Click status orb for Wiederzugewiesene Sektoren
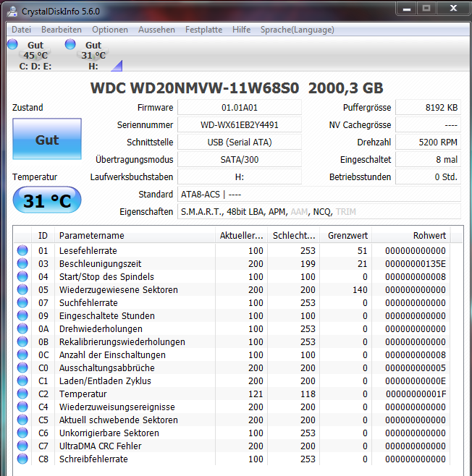The height and width of the screenshot is (476, 472). pos(22,289)
